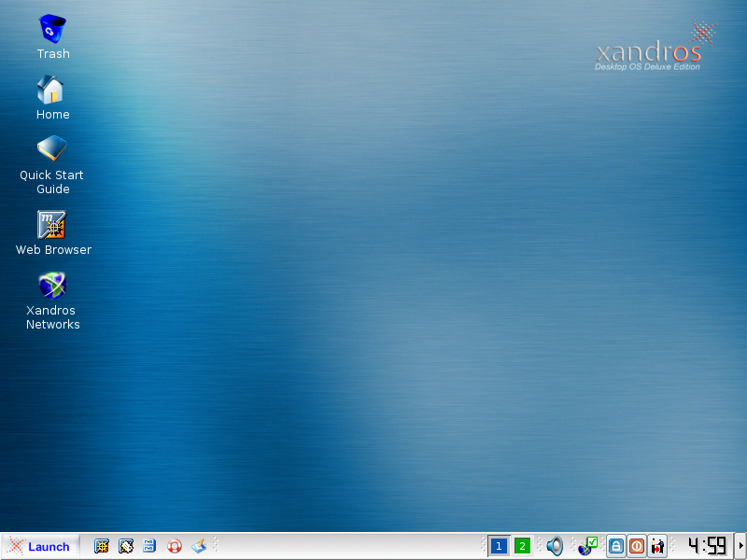The image size is (747, 560).
Task: Click the email stamp icon in taskbar
Action: pos(126,546)
